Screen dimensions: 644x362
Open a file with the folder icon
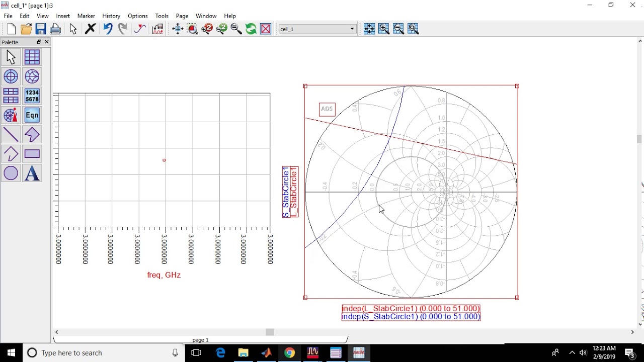coord(26,29)
